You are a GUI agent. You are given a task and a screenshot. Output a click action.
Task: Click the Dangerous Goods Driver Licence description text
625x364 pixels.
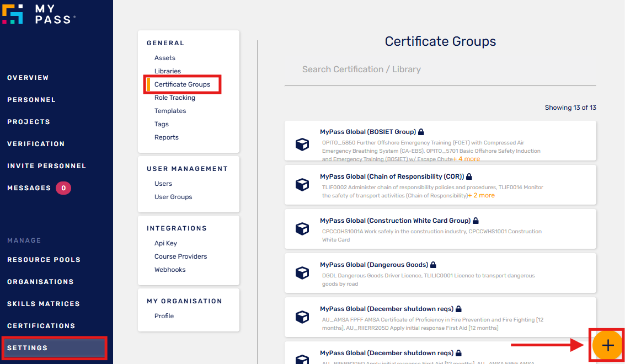(x=429, y=280)
